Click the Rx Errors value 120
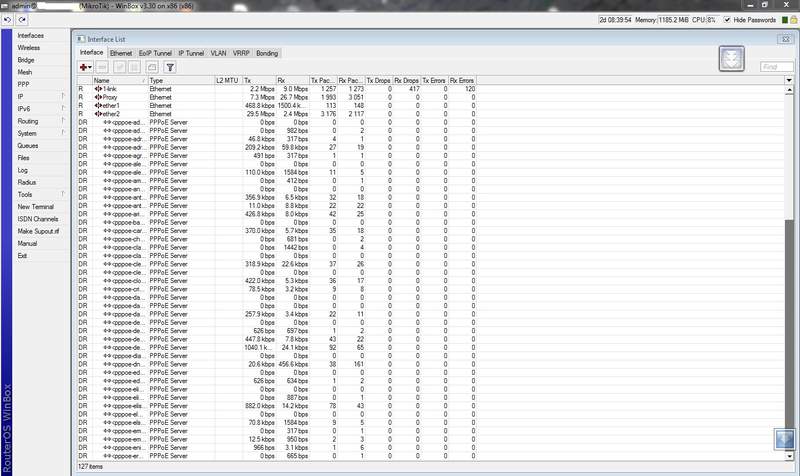Screen dimensions: 800x476 (470, 89)
